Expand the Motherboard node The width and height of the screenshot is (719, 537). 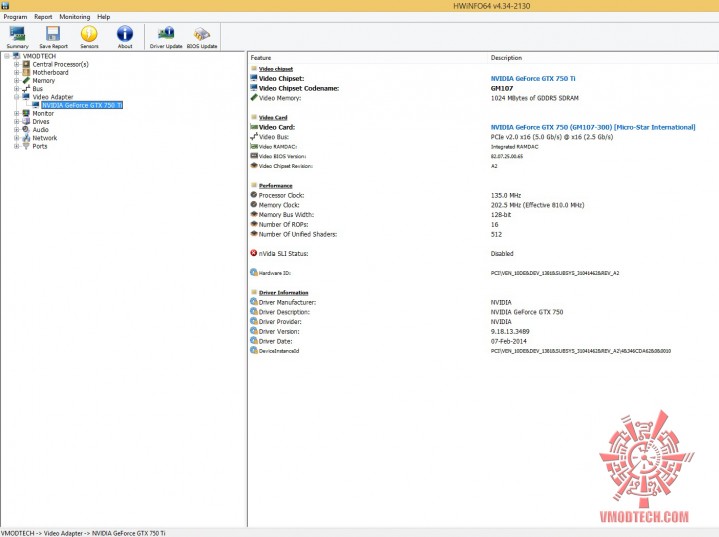coord(17,72)
